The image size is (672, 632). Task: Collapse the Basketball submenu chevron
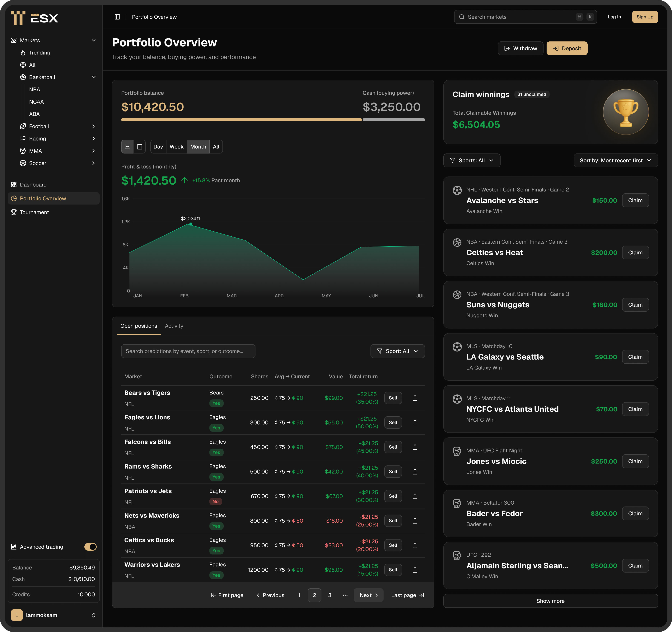[94, 77]
